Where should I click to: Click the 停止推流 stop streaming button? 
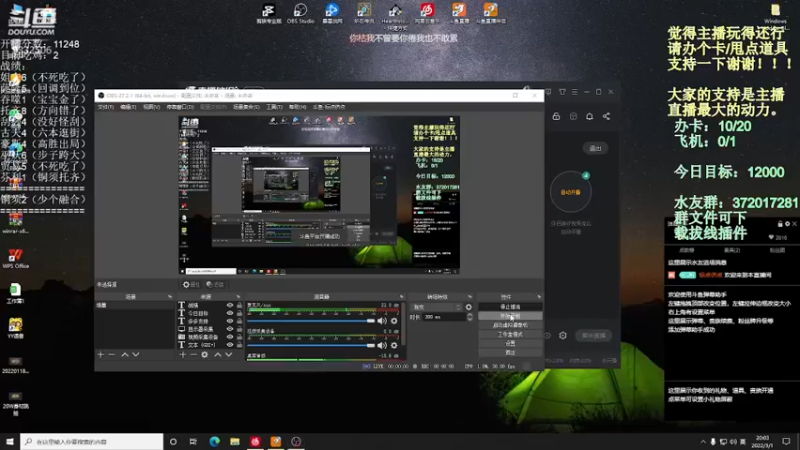point(510,307)
